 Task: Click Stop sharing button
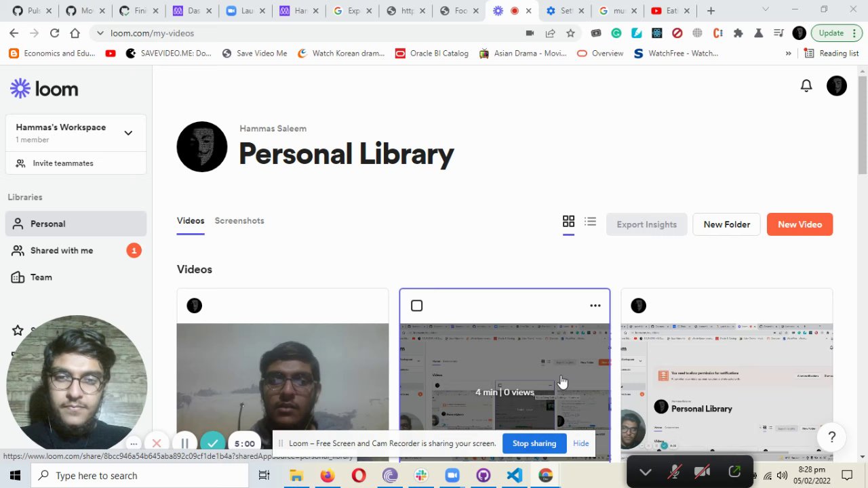[x=534, y=443]
